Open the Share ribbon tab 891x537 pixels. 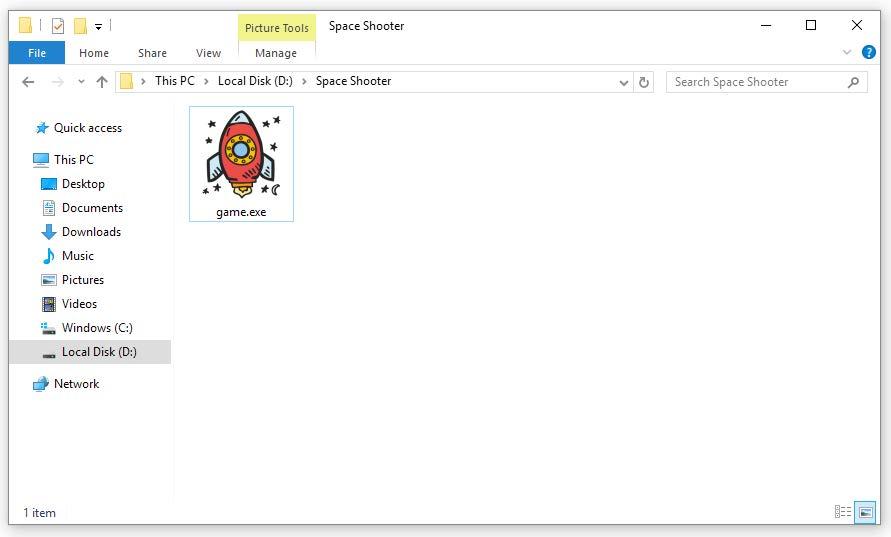[x=152, y=53]
